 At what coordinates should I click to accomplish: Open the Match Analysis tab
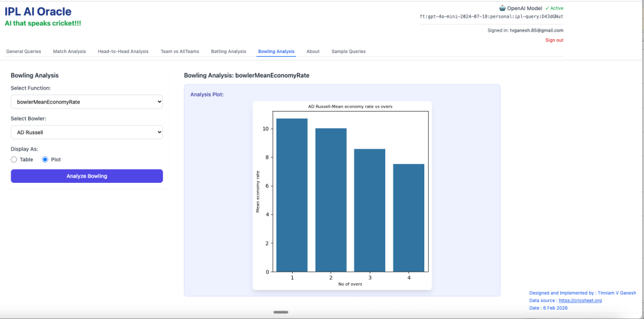[x=69, y=51]
